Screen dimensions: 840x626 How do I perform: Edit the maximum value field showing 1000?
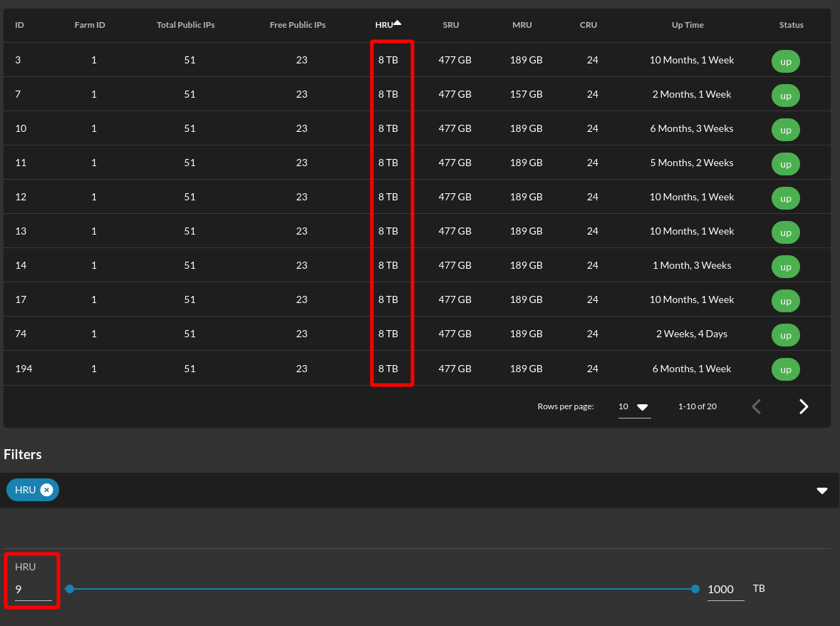[721, 589]
